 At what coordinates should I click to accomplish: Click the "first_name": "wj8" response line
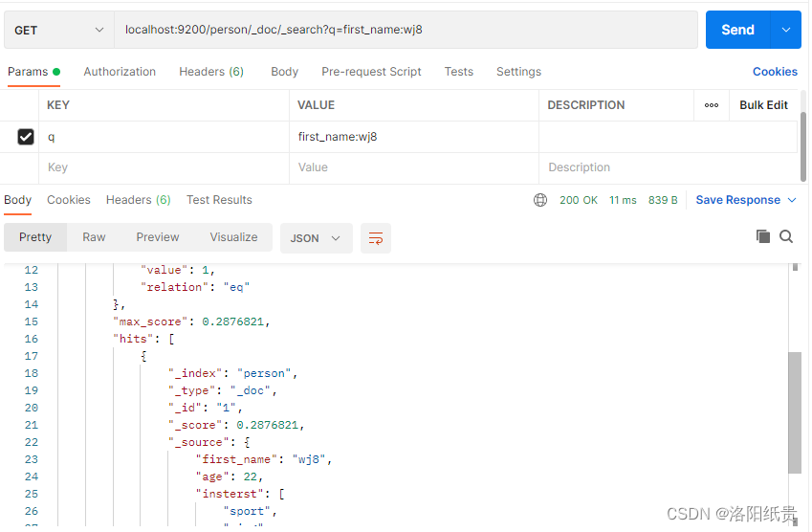pos(264,459)
